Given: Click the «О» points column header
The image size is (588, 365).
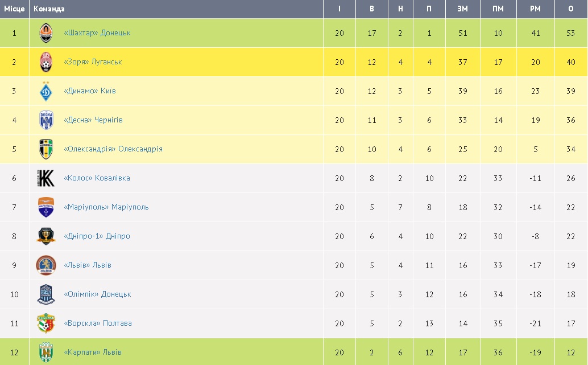Looking at the screenshot, I should click(x=571, y=9).
